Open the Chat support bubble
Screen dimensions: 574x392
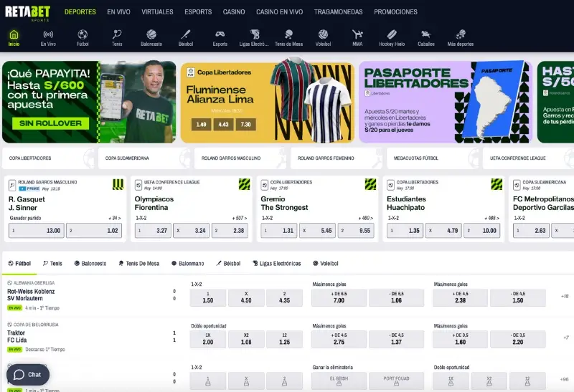coord(28,374)
